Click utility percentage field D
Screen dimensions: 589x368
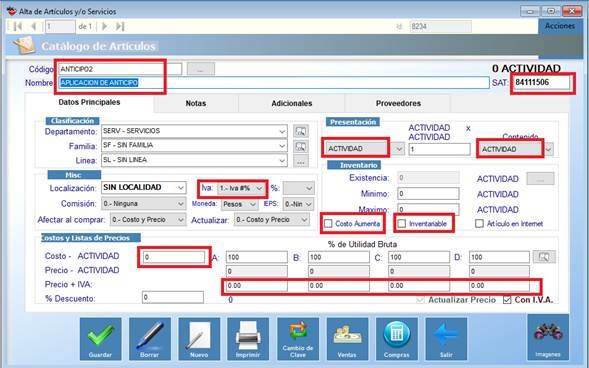499,257
